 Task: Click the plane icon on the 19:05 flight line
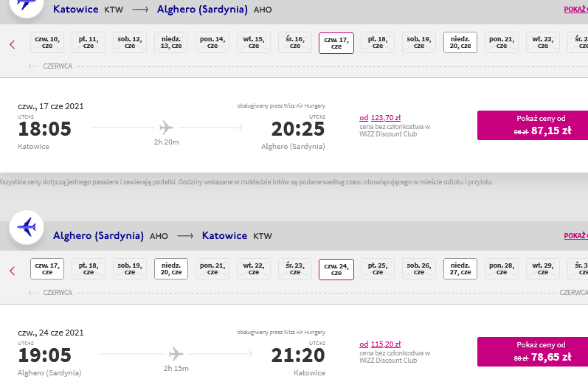(x=176, y=354)
